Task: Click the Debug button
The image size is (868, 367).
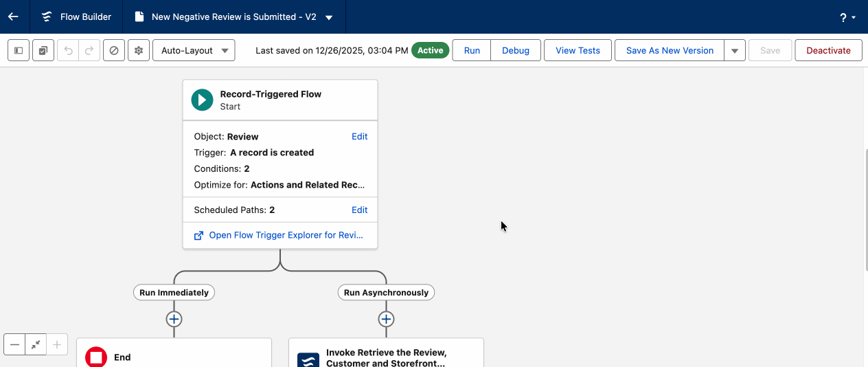Action: coord(515,50)
